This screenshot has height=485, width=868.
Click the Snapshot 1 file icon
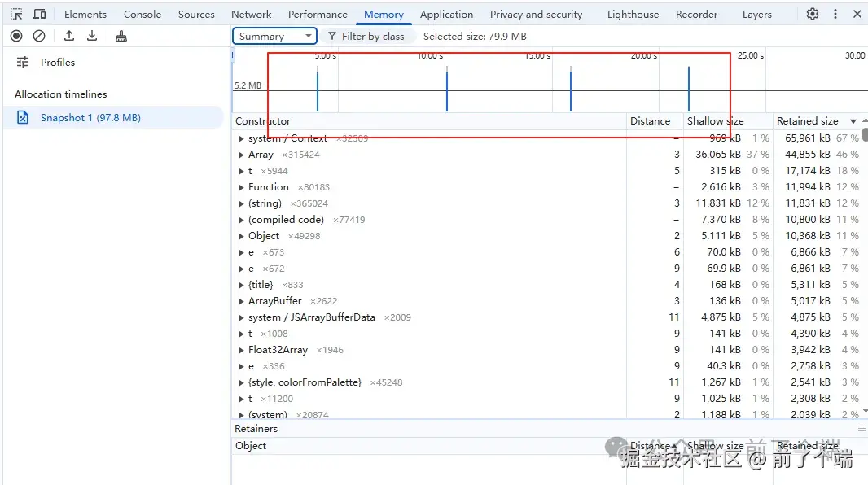(23, 117)
